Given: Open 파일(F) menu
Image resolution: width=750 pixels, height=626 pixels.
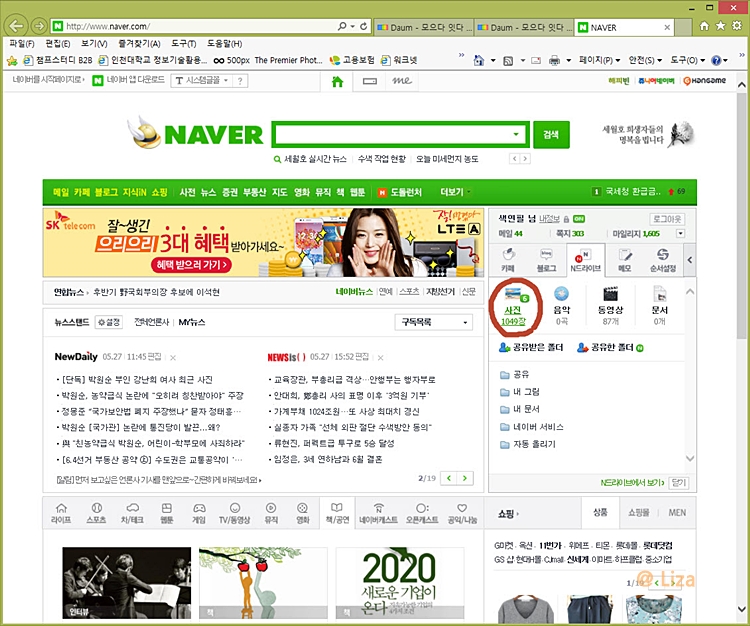Looking at the screenshot, I should (22, 44).
